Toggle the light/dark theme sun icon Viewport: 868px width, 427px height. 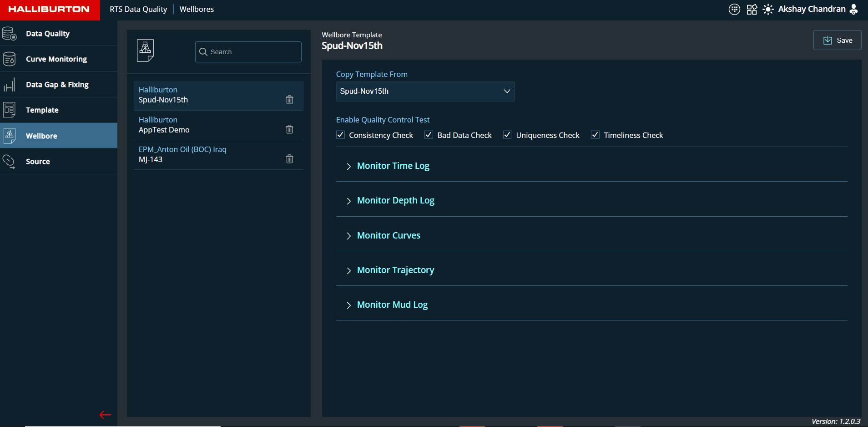click(x=768, y=10)
